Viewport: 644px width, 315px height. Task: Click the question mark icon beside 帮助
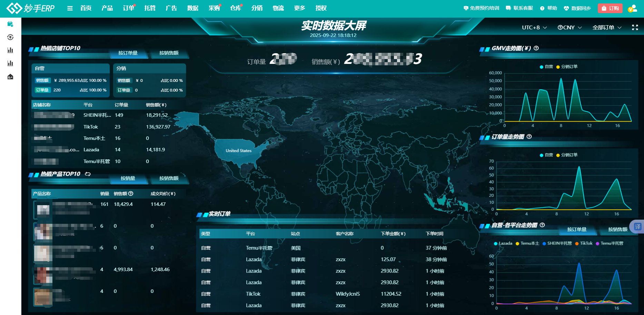click(x=542, y=8)
